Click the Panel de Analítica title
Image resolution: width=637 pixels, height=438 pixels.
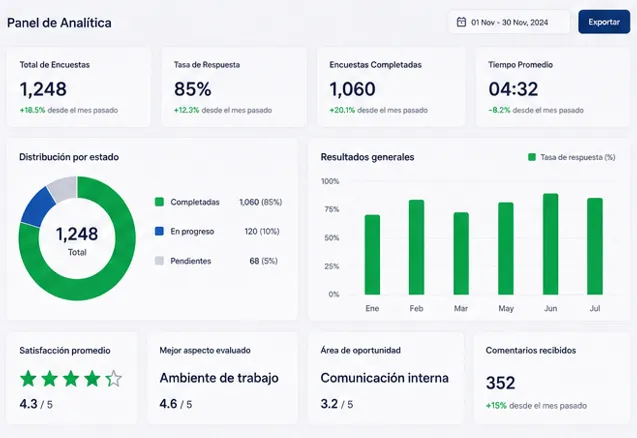59,23
